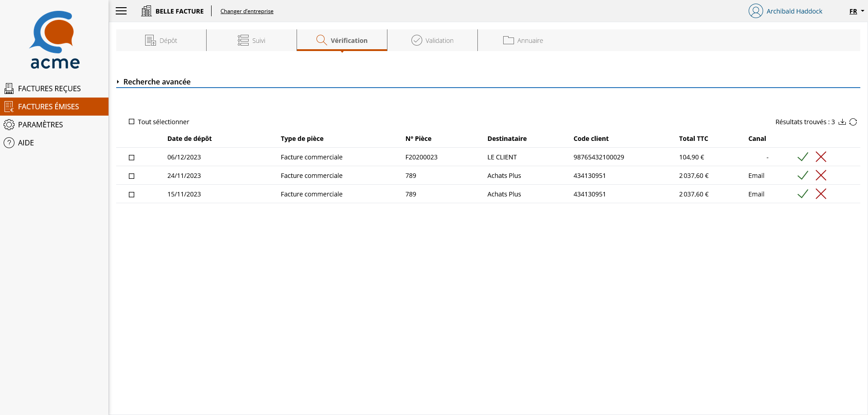The width and height of the screenshot is (868, 415).
Task: Switch to the Suivi tab
Action: tap(251, 40)
